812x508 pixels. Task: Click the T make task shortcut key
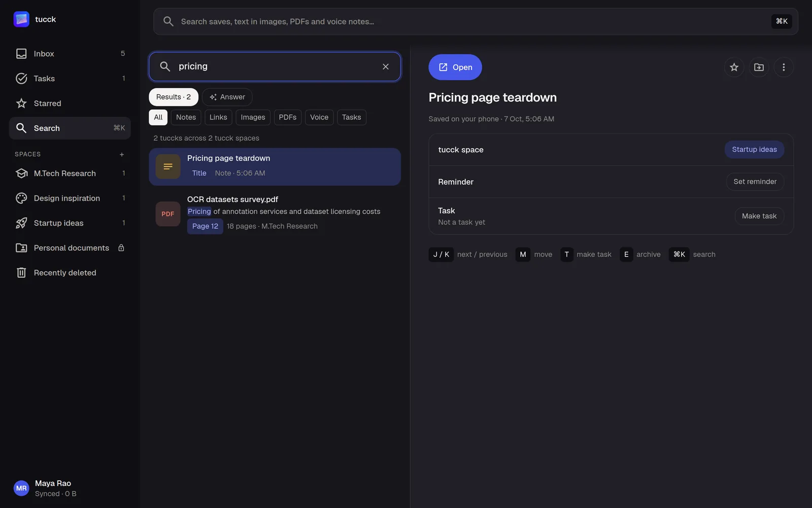click(x=567, y=255)
